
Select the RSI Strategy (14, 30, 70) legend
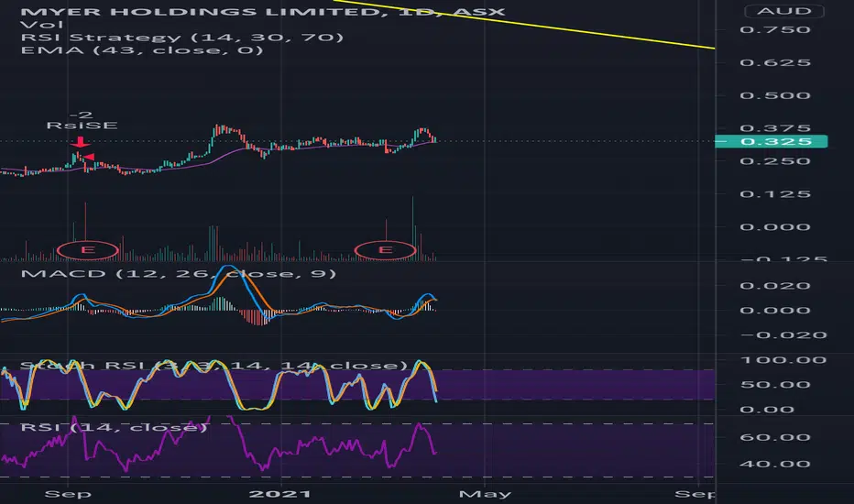[x=182, y=37]
